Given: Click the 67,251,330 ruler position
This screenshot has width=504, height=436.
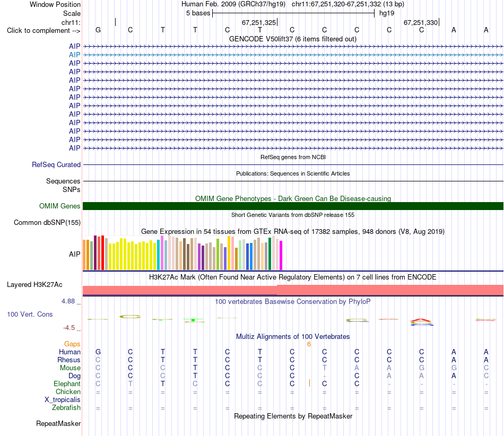Looking at the screenshot, I should pyautogui.click(x=421, y=22).
